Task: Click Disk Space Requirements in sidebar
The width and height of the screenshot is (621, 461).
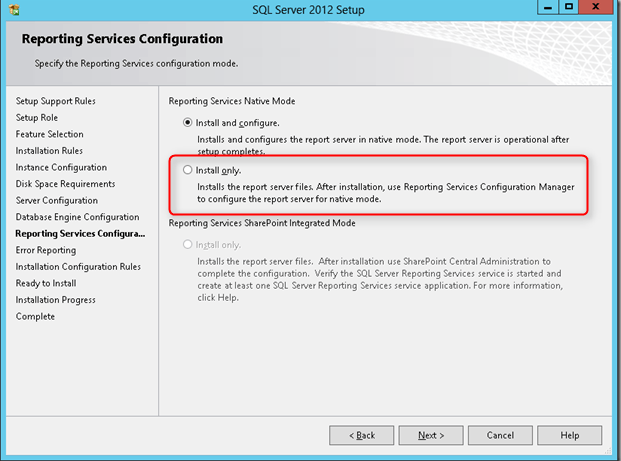Action: pyautogui.click(x=66, y=184)
